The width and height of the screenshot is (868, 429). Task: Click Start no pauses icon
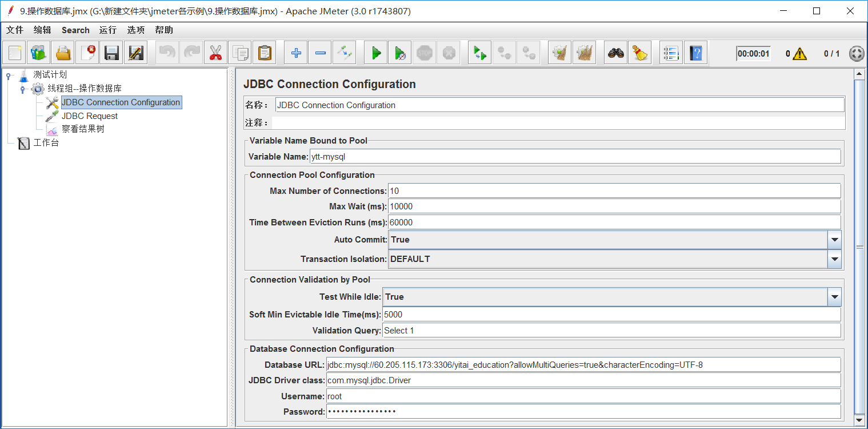[400, 53]
